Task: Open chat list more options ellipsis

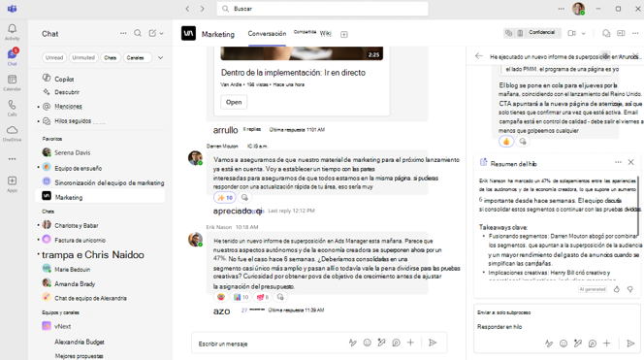Action: pos(123,33)
